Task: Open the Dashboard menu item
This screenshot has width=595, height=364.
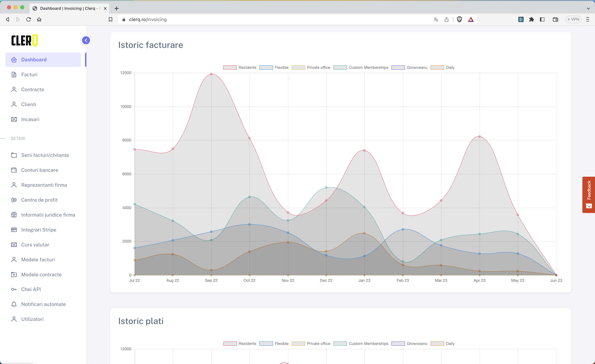Action: click(43, 60)
